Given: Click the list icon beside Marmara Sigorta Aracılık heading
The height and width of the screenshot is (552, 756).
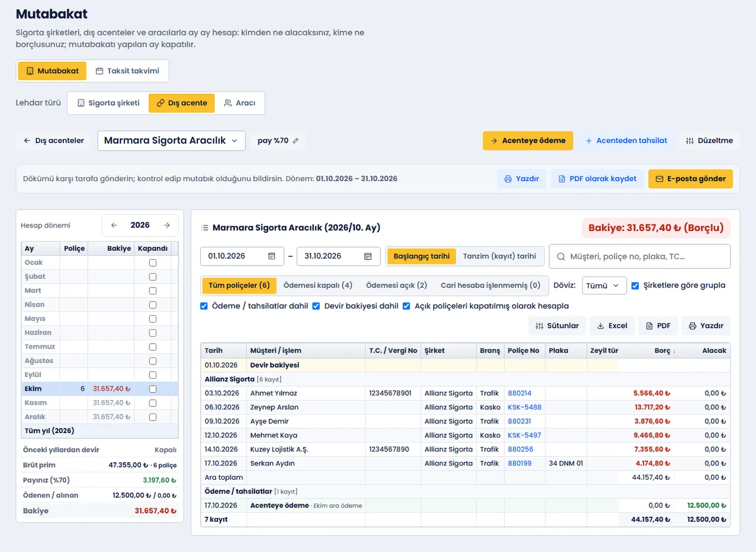Looking at the screenshot, I should click(204, 228).
